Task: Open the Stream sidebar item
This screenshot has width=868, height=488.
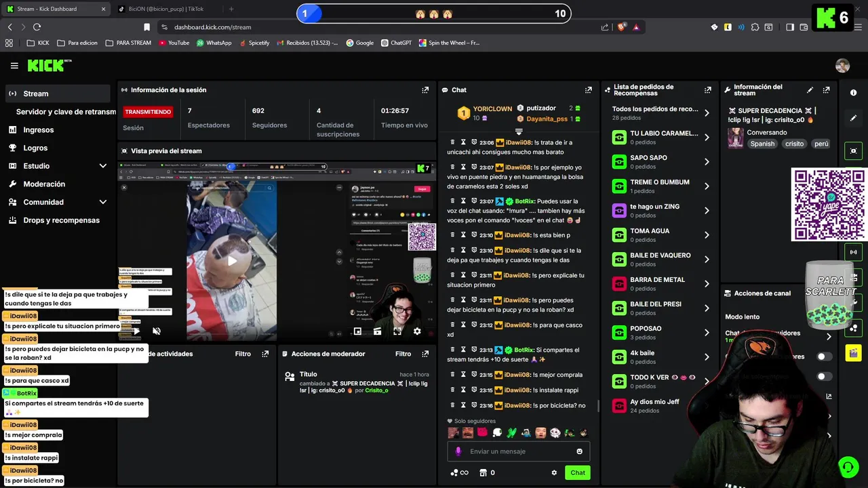Action: pos(57,94)
